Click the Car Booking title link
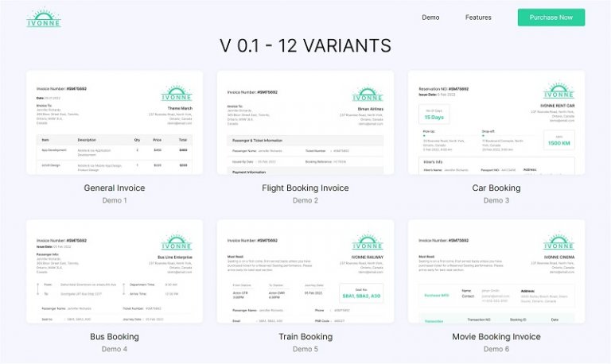 [x=496, y=188]
